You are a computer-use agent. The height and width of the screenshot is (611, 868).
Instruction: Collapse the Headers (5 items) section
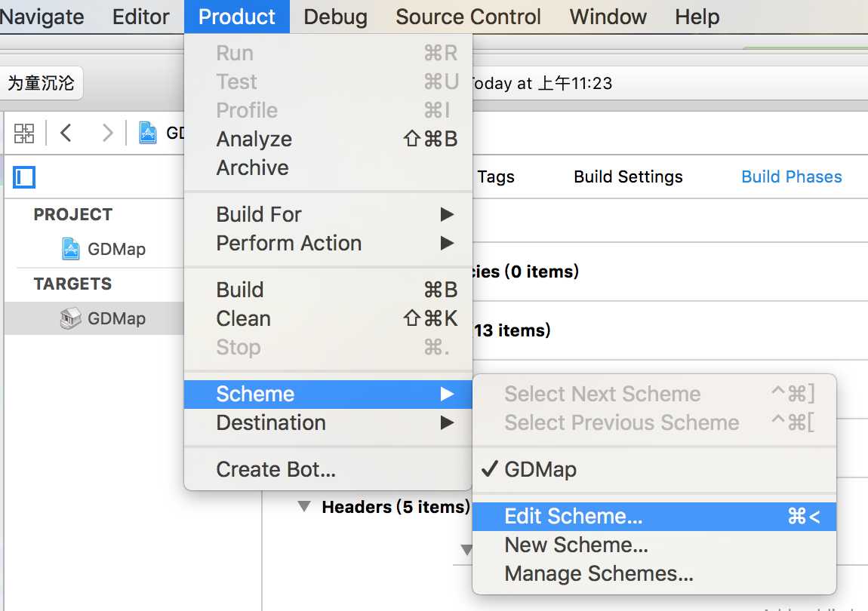tap(304, 506)
